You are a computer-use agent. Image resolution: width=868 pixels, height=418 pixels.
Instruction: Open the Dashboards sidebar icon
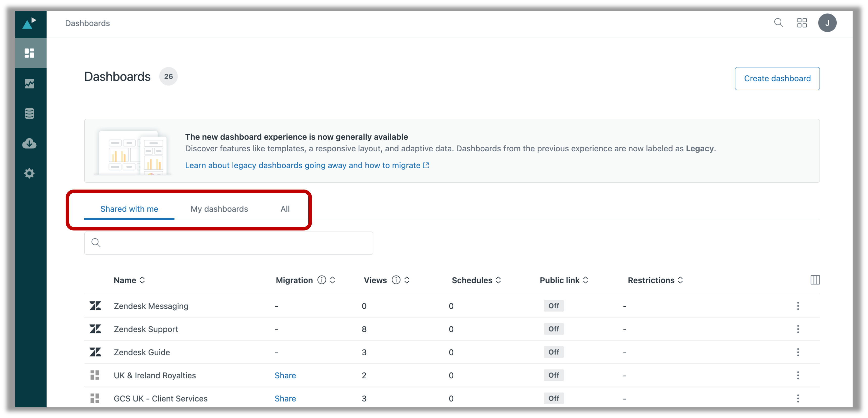29,53
